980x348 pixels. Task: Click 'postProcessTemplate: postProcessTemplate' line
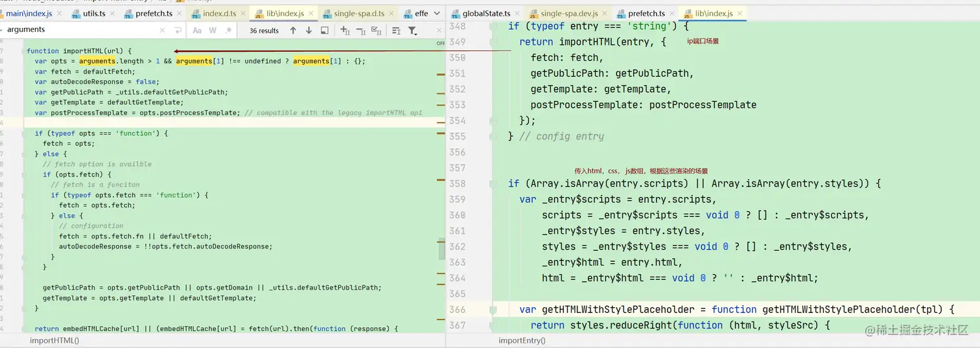(x=644, y=104)
